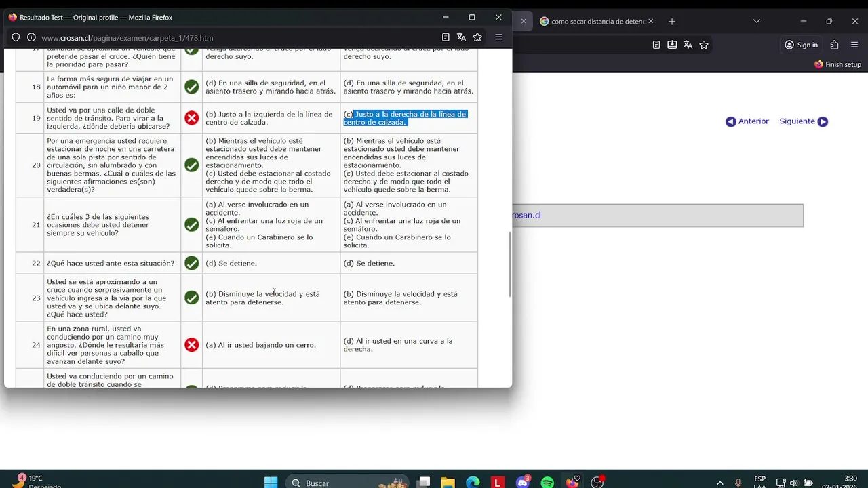This screenshot has height=488, width=868.
Task: Toggle reader view in the main Firefox window
Action: (656, 45)
